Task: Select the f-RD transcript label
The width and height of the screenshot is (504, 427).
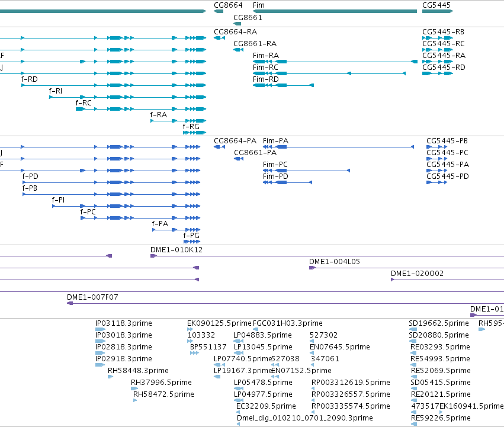Action: (x=29, y=79)
